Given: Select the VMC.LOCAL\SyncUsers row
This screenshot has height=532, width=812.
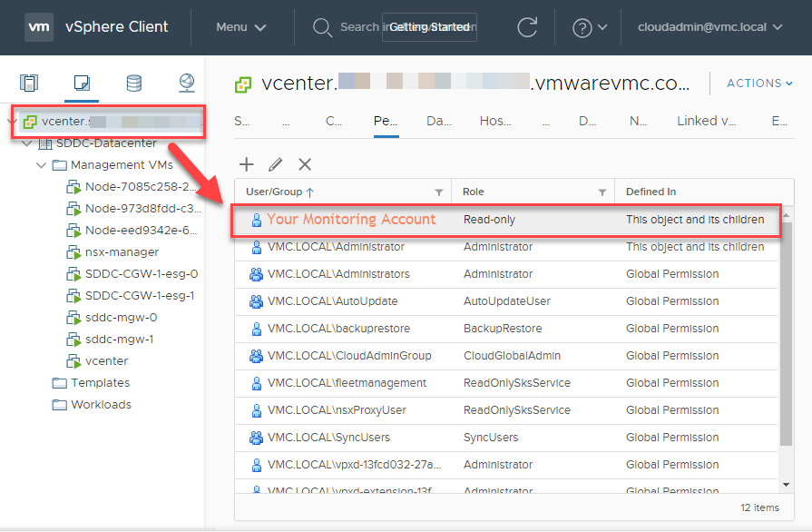Looking at the screenshot, I should coord(506,438).
